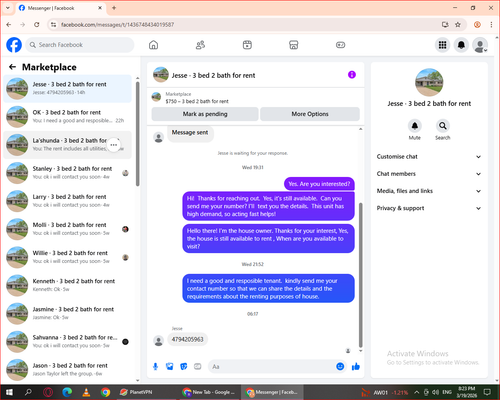
Task: Click the 'Yes. Are you interested?' message bubble
Action: click(319, 184)
